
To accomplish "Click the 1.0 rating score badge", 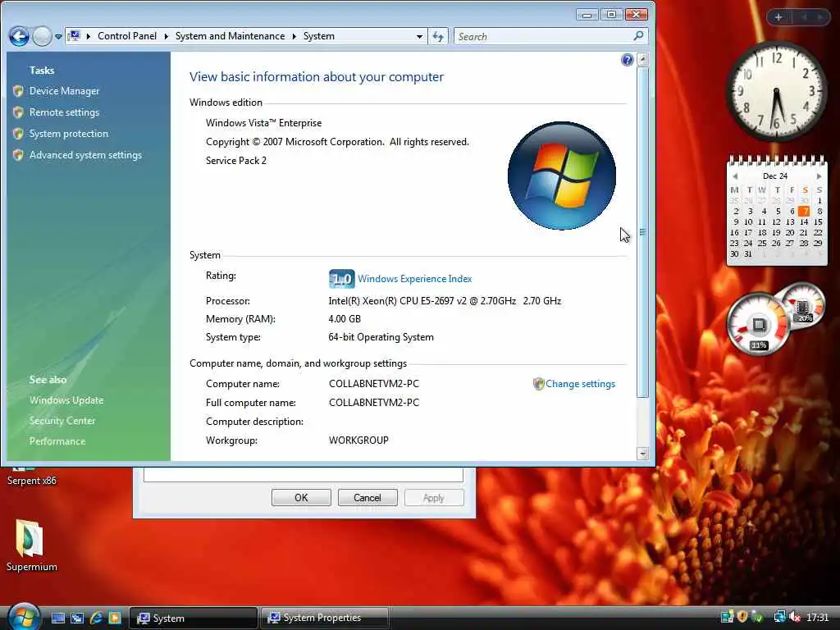I will [x=342, y=279].
